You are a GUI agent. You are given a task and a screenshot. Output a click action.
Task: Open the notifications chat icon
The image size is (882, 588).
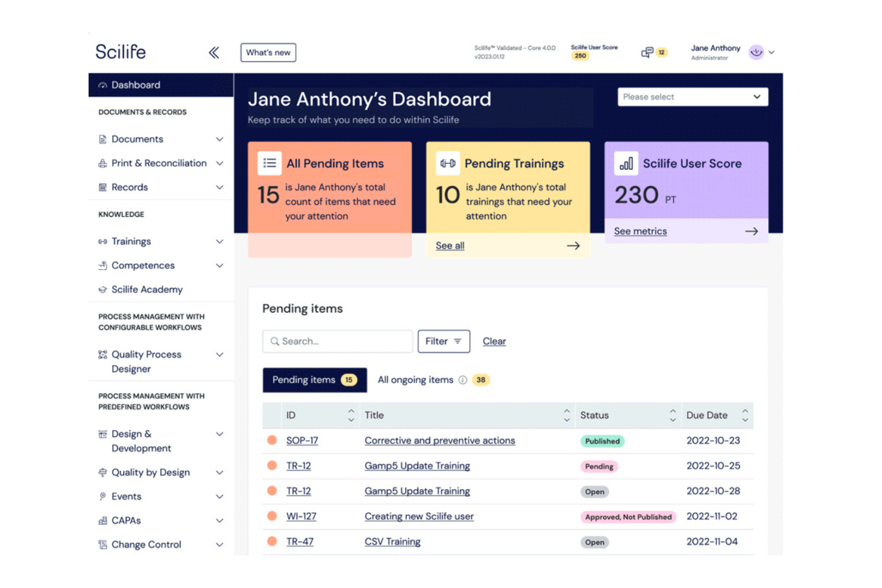(647, 52)
